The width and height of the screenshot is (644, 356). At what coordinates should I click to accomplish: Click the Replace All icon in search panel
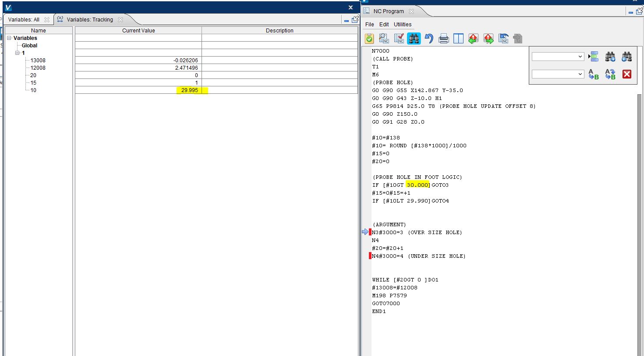click(x=610, y=74)
